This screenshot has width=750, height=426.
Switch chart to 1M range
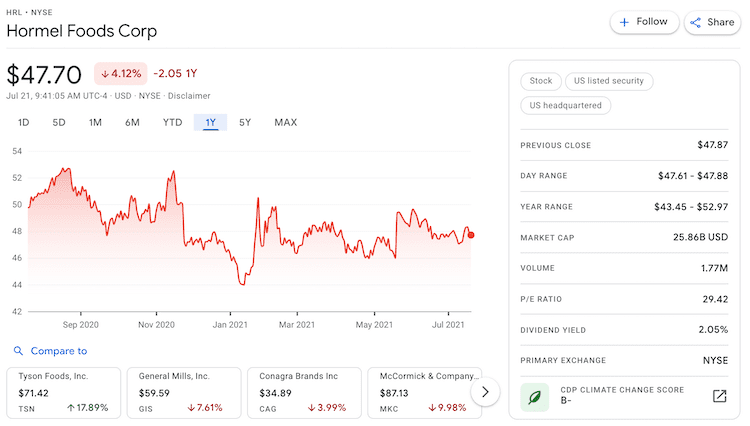click(x=95, y=122)
